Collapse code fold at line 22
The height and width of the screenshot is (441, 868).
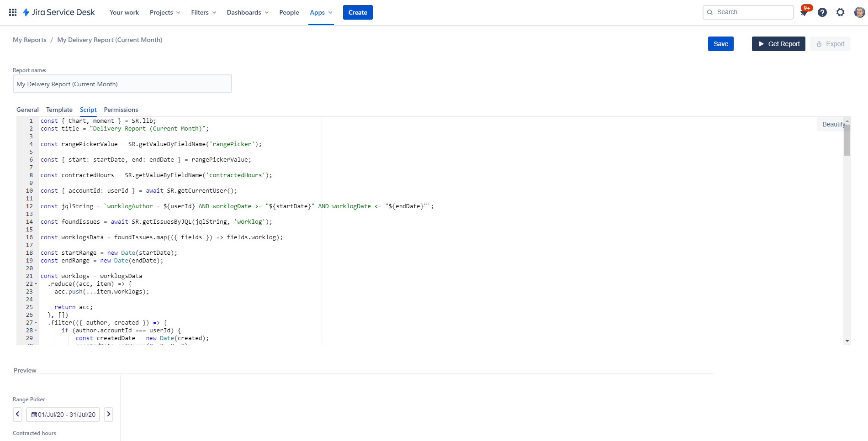point(36,284)
